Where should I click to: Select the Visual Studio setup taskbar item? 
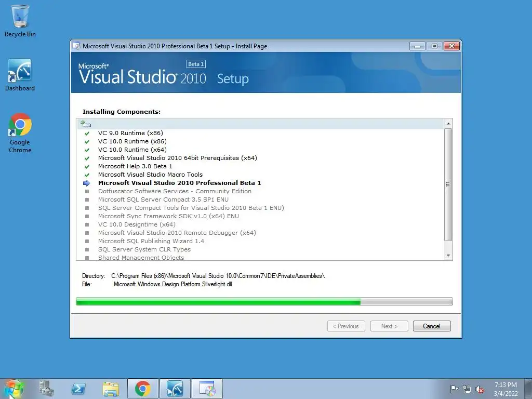point(207,389)
